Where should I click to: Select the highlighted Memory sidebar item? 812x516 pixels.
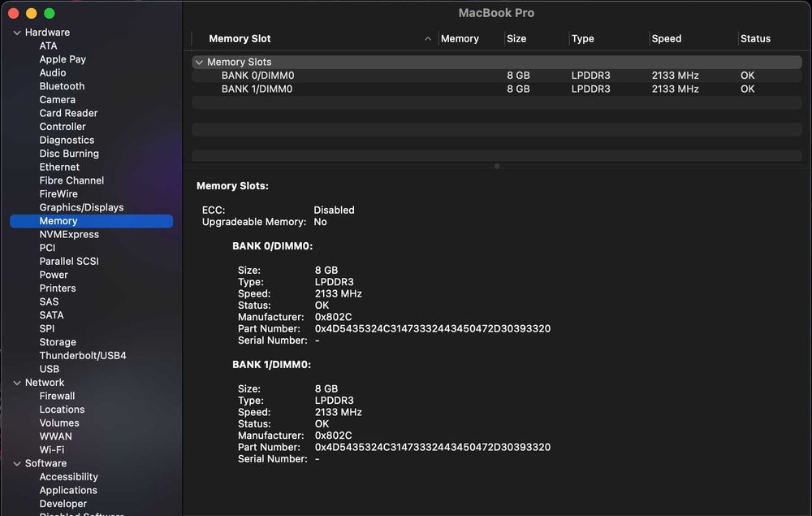[x=91, y=221]
